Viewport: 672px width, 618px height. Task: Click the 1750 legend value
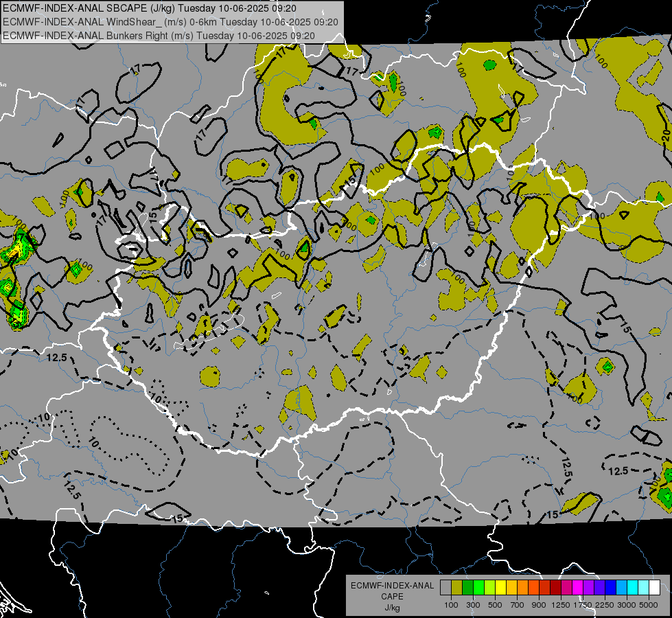click(x=583, y=605)
